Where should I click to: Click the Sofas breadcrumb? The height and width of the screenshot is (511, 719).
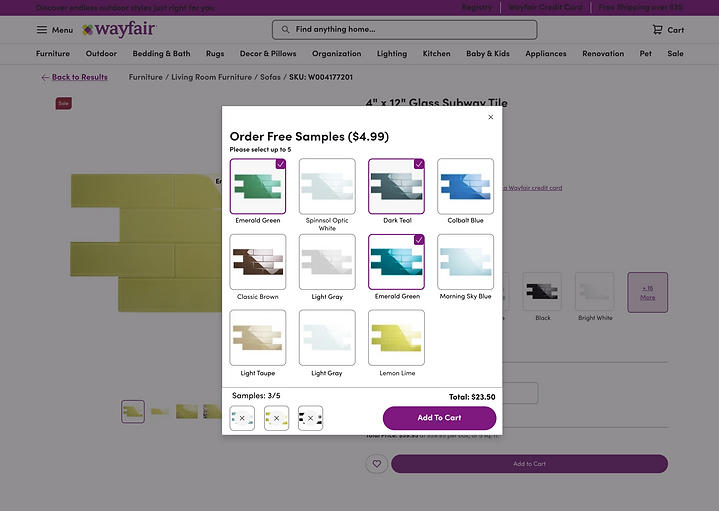[x=270, y=77]
